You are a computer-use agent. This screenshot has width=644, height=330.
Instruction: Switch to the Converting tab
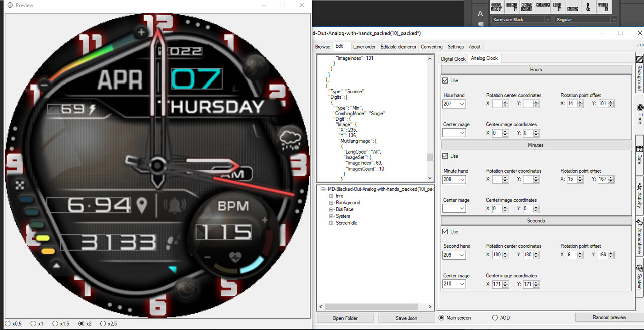(x=432, y=47)
